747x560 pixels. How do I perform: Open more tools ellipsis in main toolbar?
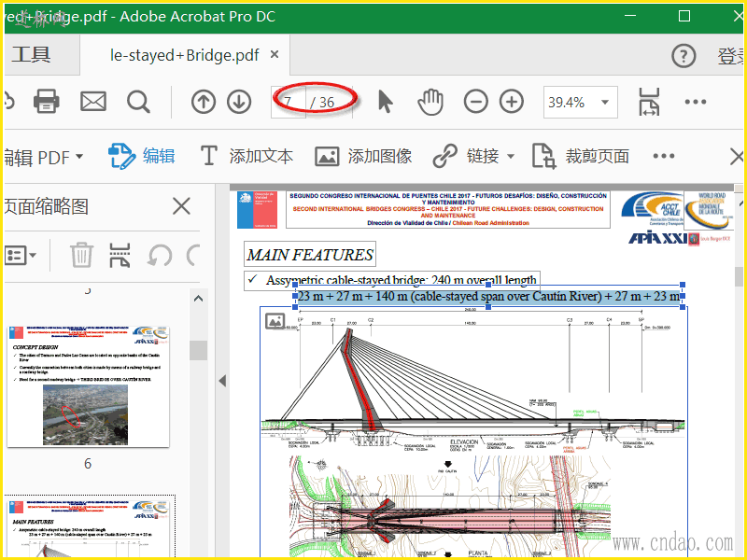click(x=696, y=102)
